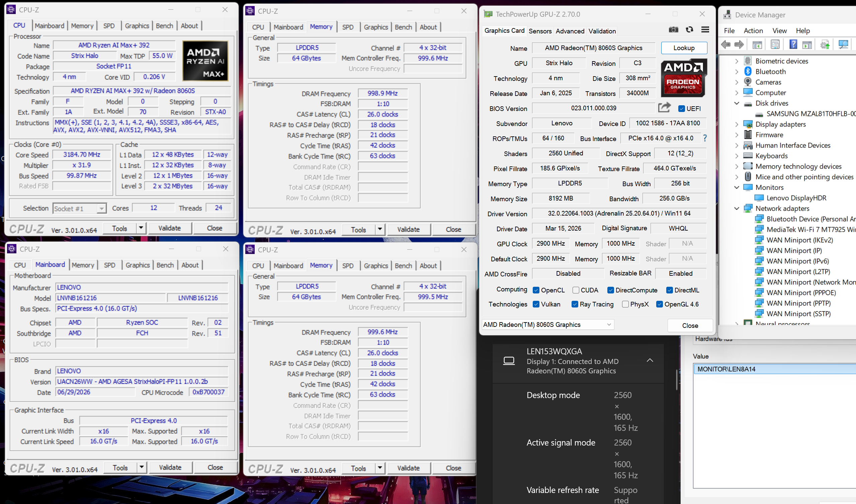Click the Device Manager help icon

(793, 44)
